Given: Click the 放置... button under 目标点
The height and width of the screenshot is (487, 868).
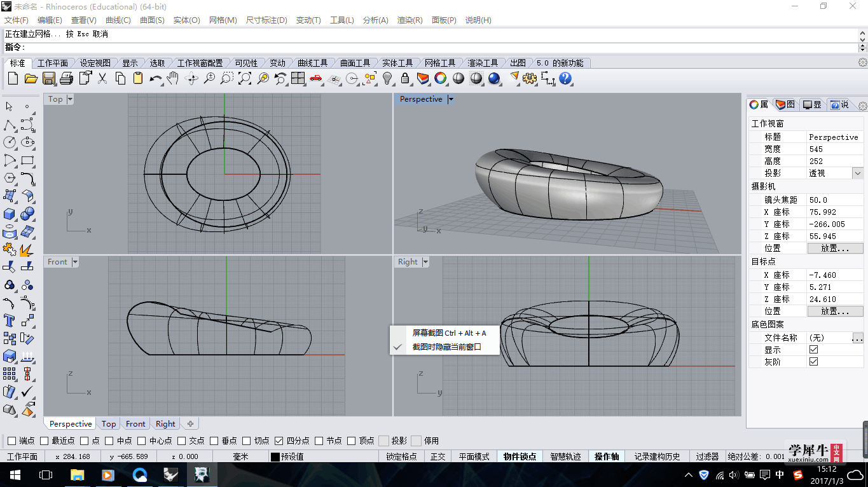Looking at the screenshot, I should pos(836,312).
